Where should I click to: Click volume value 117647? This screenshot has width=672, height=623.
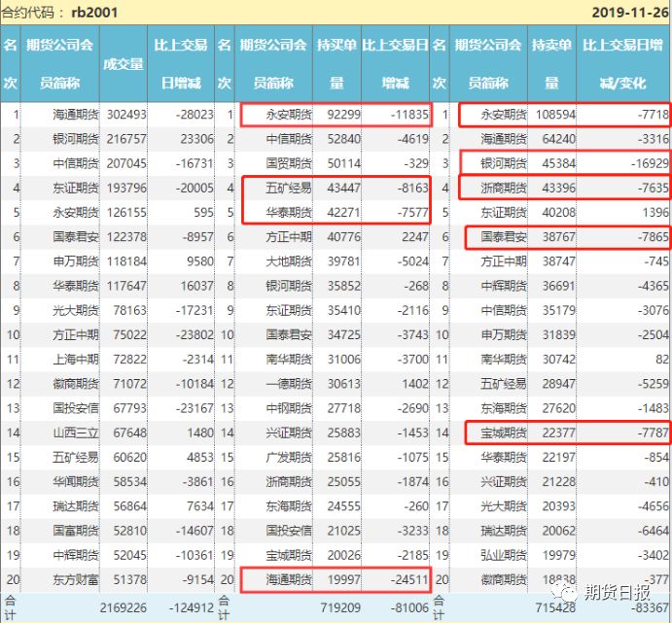126,285
